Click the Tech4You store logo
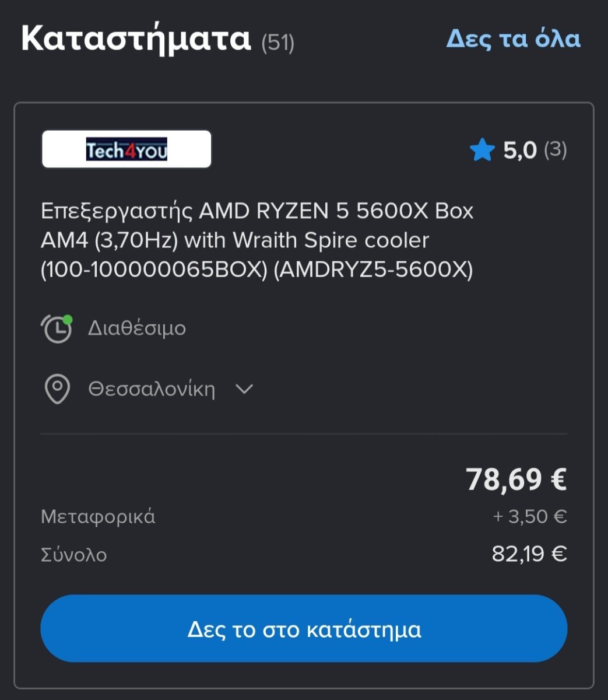 coord(126,149)
